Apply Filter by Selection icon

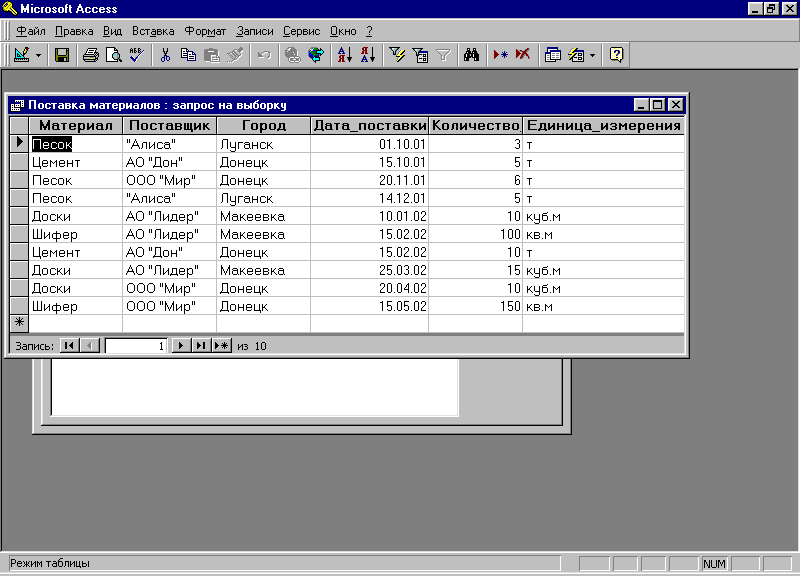click(x=397, y=55)
